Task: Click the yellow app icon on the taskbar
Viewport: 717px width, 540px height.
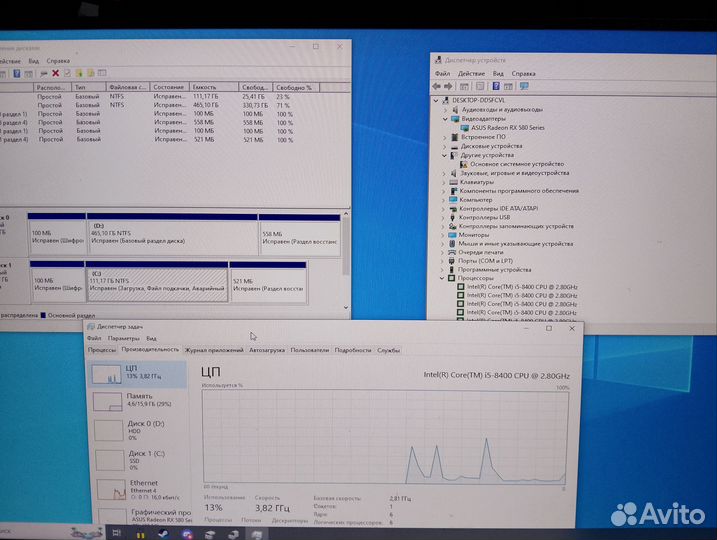Action: 140,534
